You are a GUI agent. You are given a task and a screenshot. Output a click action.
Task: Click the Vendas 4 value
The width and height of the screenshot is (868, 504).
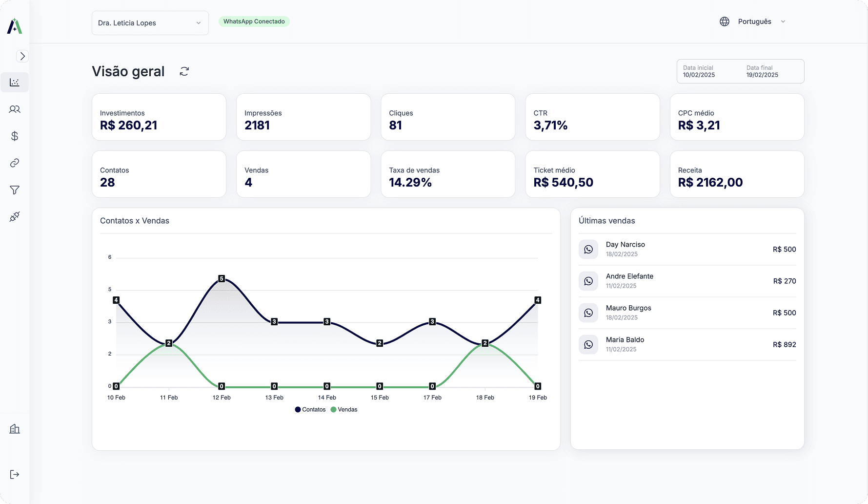click(248, 183)
